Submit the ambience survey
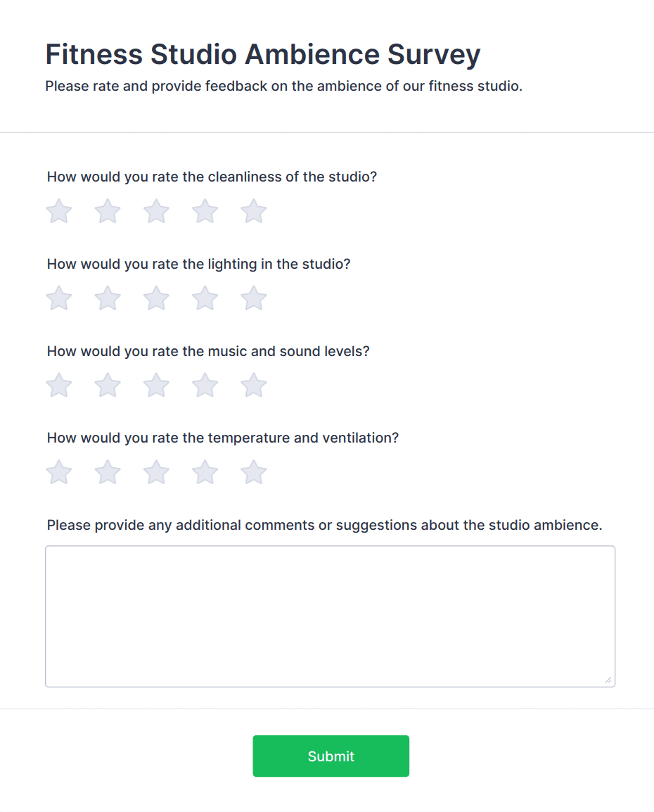The height and width of the screenshot is (812, 654). coord(331,756)
